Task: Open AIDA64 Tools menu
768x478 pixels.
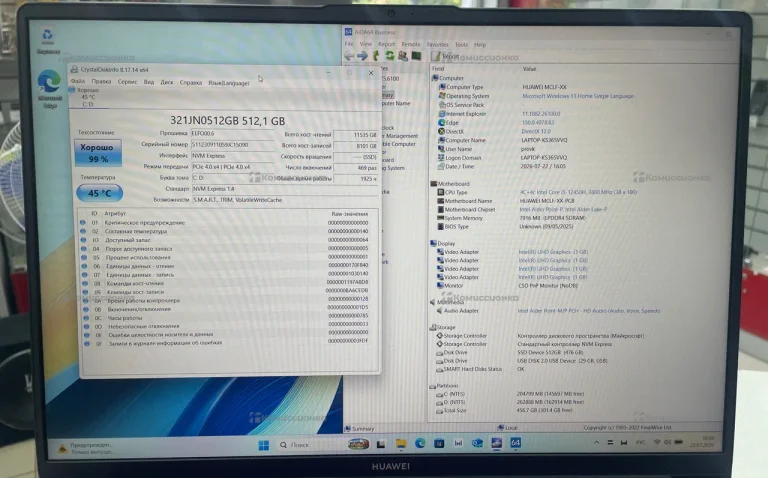Action: click(461, 45)
